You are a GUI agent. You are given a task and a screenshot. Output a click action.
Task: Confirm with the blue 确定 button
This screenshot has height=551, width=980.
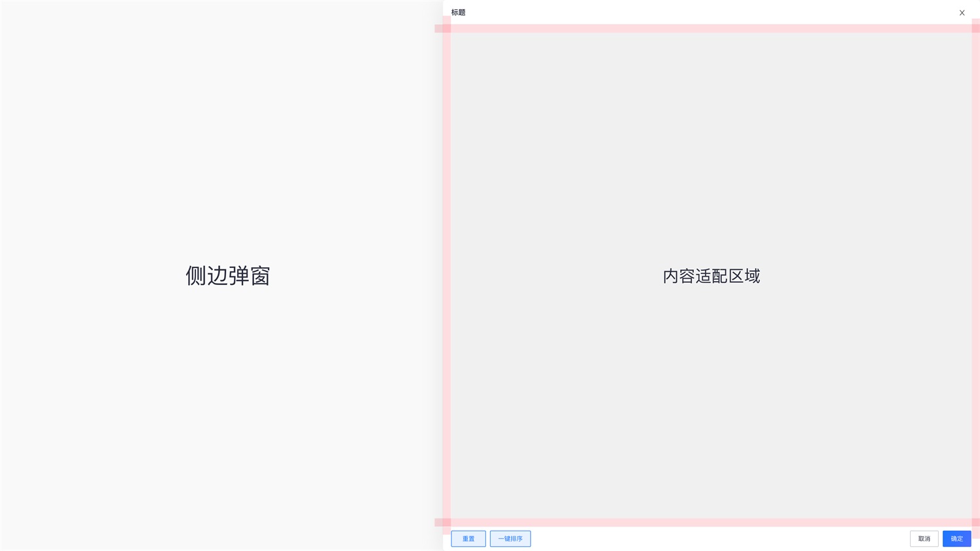[956, 539]
